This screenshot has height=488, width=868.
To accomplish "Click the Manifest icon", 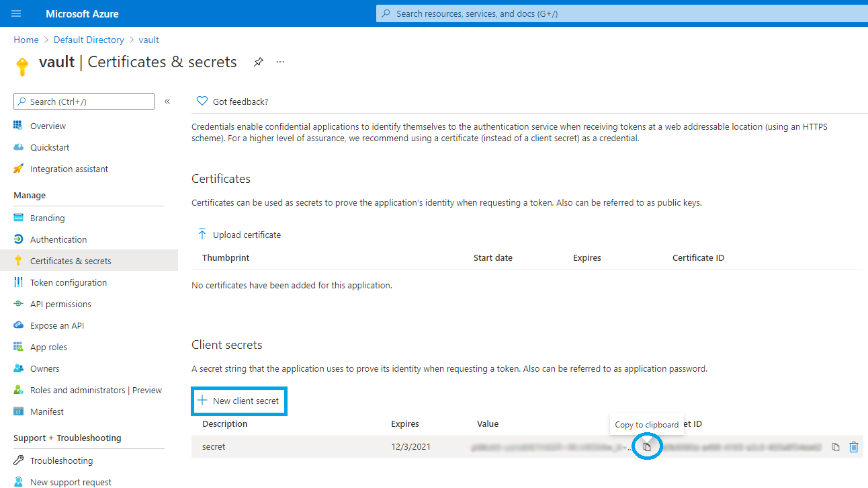I will click(x=18, y=411).
